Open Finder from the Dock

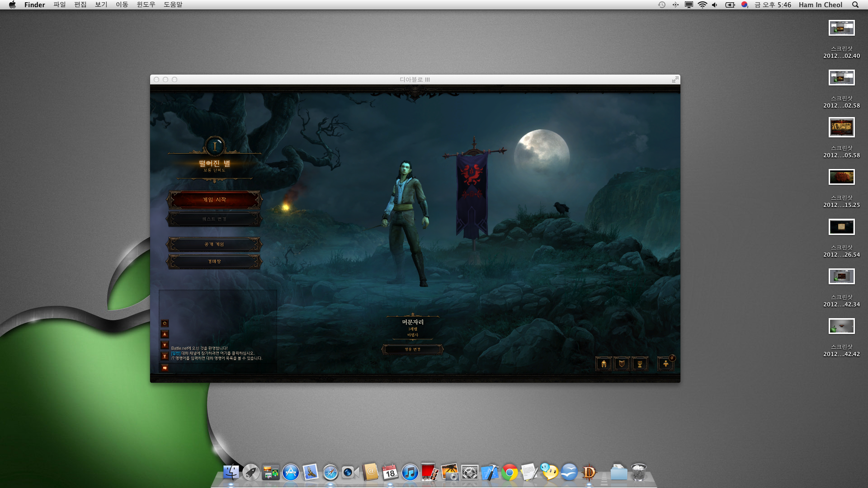click(x=231, y=472)
